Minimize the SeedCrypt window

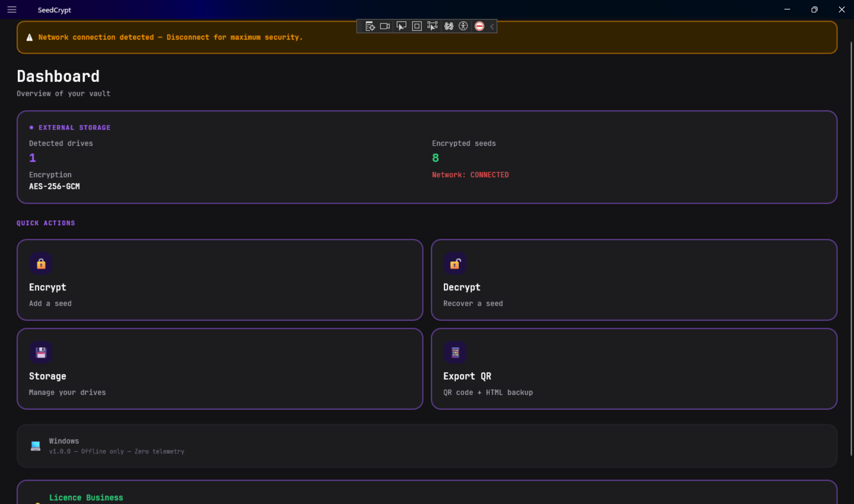787,9
